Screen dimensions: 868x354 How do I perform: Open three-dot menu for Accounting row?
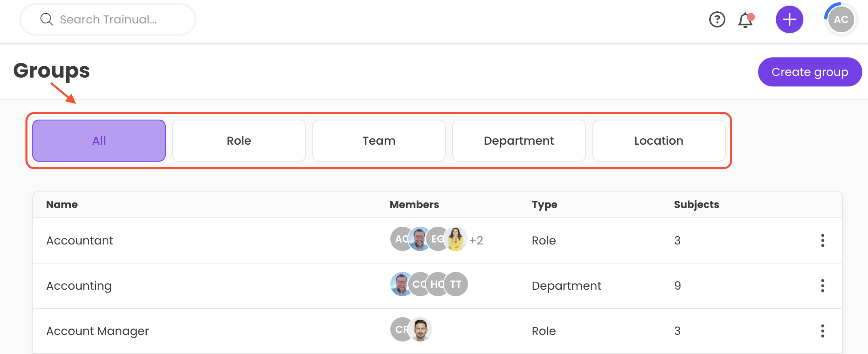pos(822,286)
